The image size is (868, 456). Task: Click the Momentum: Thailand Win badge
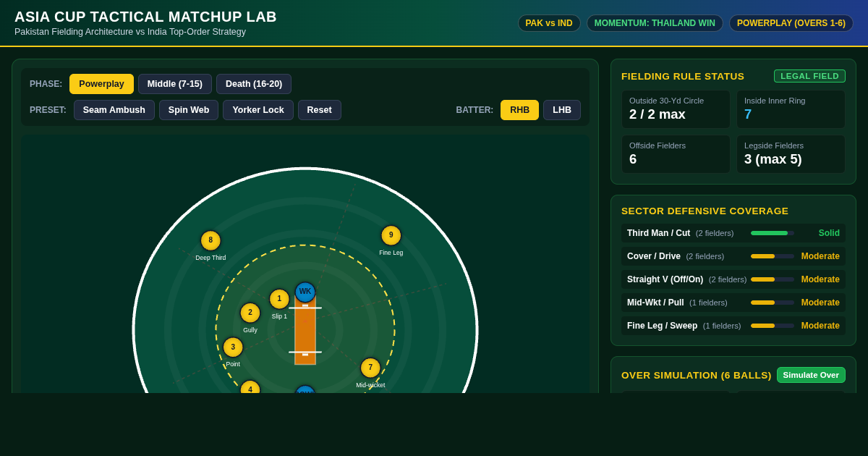tap(655, 23)
